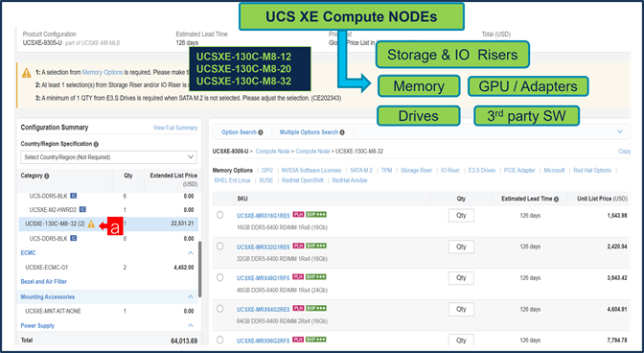
Task: Open the IO Riser category
Action: point(450,170)
